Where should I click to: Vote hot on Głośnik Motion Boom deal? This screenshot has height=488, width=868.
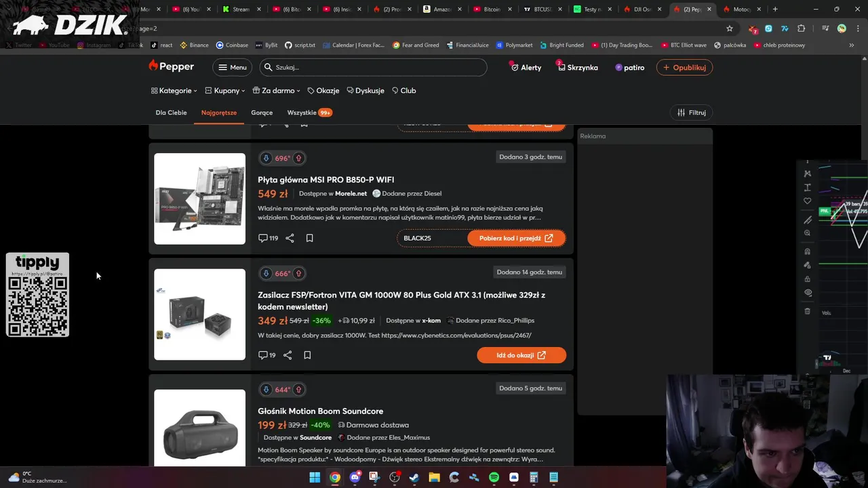click(298, 389)
